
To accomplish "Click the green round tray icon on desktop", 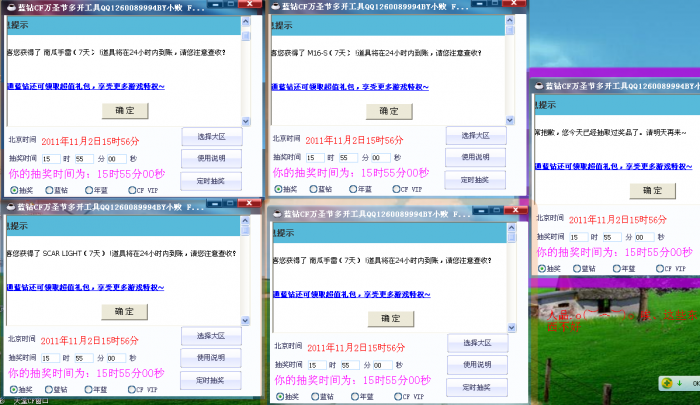I will [667, 383].
